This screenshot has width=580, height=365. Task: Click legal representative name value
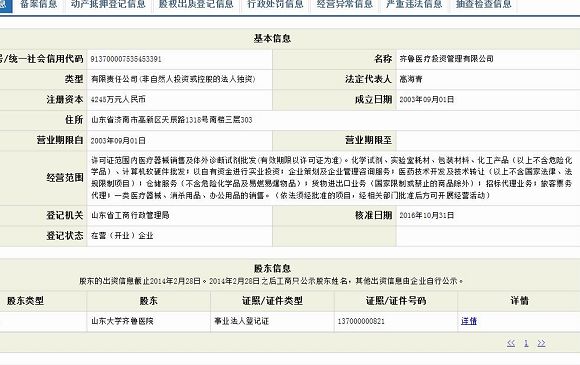click(411, 79)
